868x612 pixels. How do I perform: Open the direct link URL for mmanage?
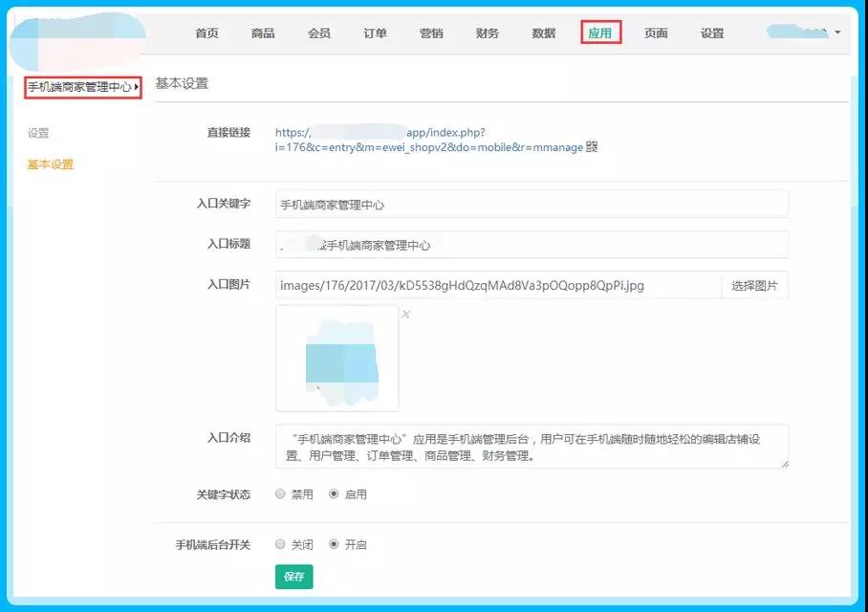tap(429, 140)
